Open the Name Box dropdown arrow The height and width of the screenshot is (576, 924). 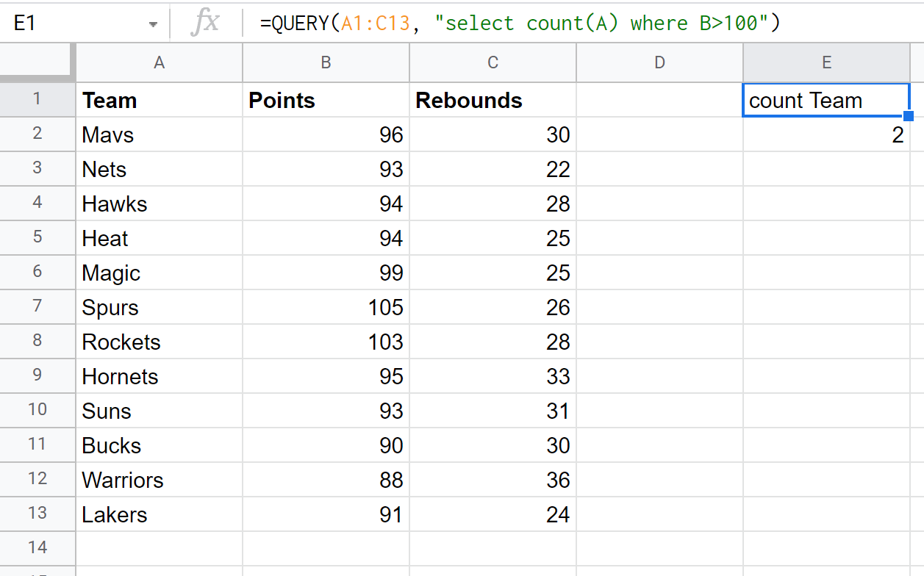click(153, 24)
